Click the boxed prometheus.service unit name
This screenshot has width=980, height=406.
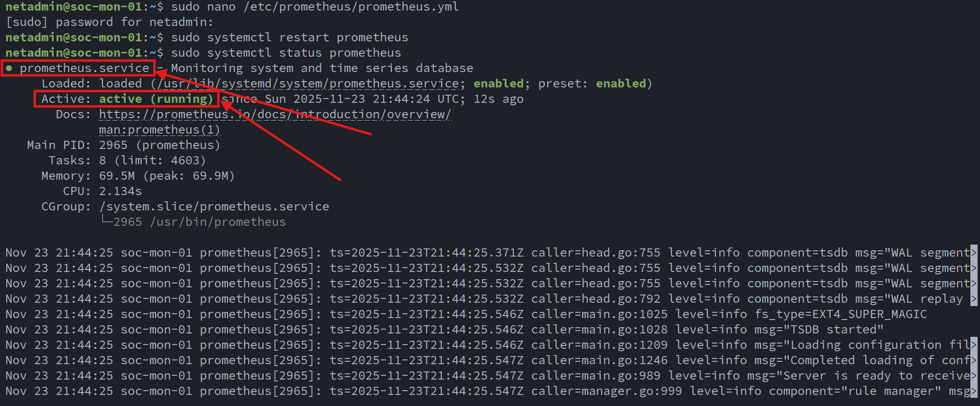pyautogui.click(x=85, y=68)
